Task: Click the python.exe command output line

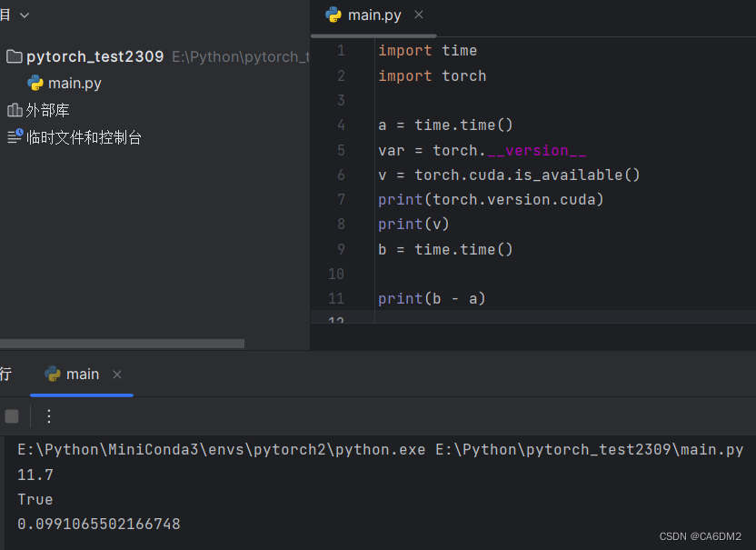Action: coord(381,450)
